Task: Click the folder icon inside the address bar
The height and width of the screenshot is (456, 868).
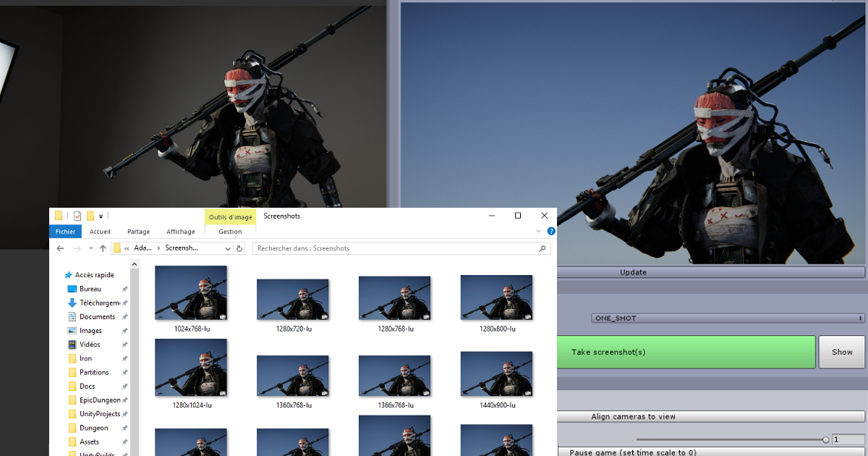Action: [x=118, y=248]
